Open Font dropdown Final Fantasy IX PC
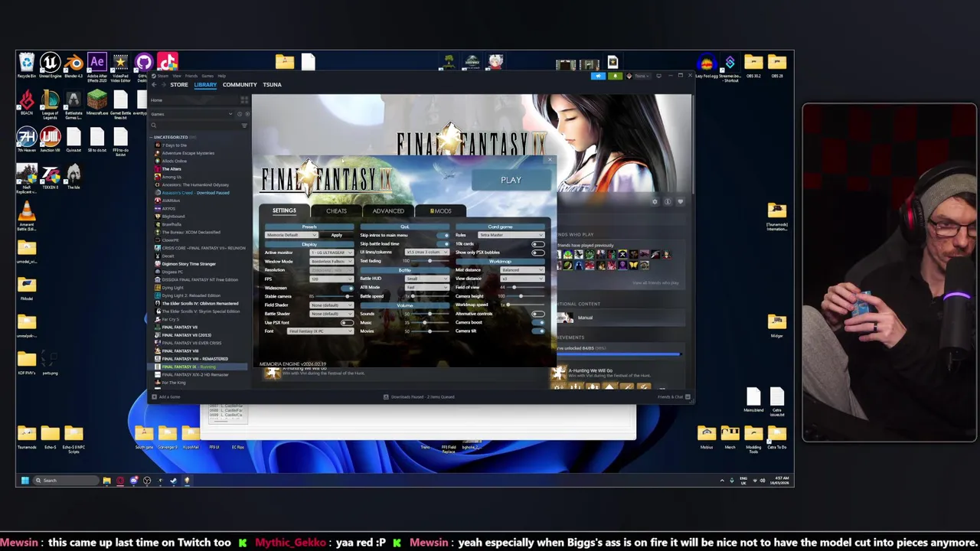The height and width of the screenshot is (551, 980). point(320,331)
